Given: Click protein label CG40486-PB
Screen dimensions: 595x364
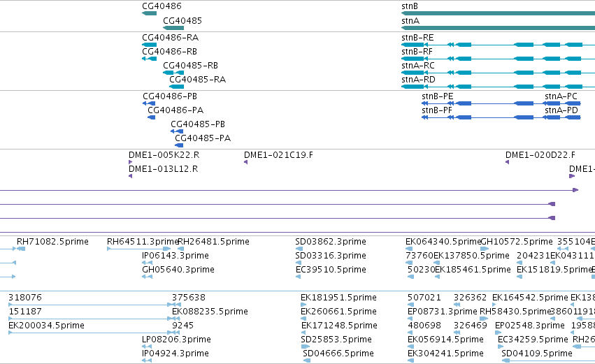Looking at the screenshot, I should tap(170, 96).
